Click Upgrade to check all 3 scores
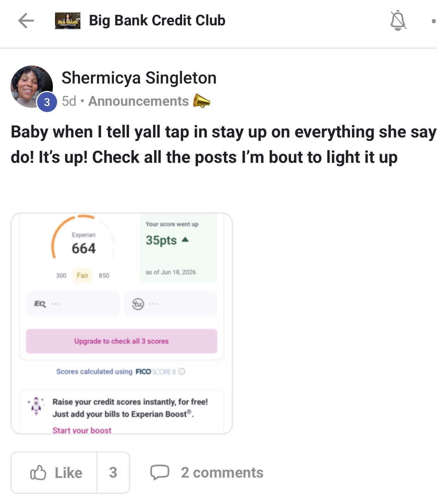This screenshot has height=504, width=437. 122,341
